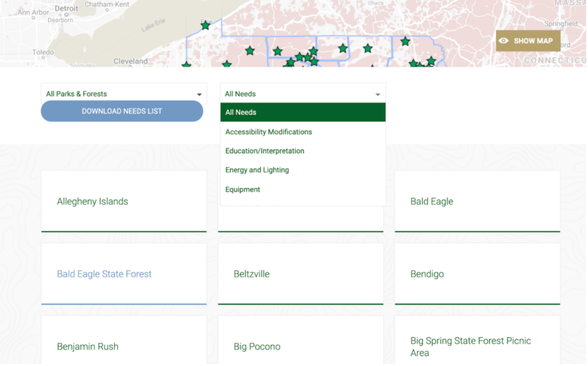Click the green star marker near Erie
Image resolution: width=588 pixels, height=366 pixels.
click(206, 25)
